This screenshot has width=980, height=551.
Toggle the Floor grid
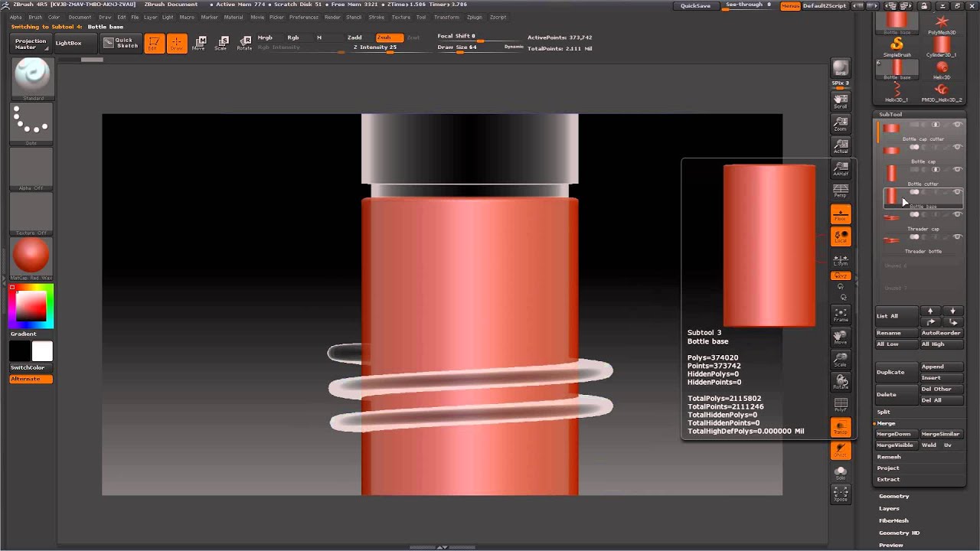click(x=841, y=214)
